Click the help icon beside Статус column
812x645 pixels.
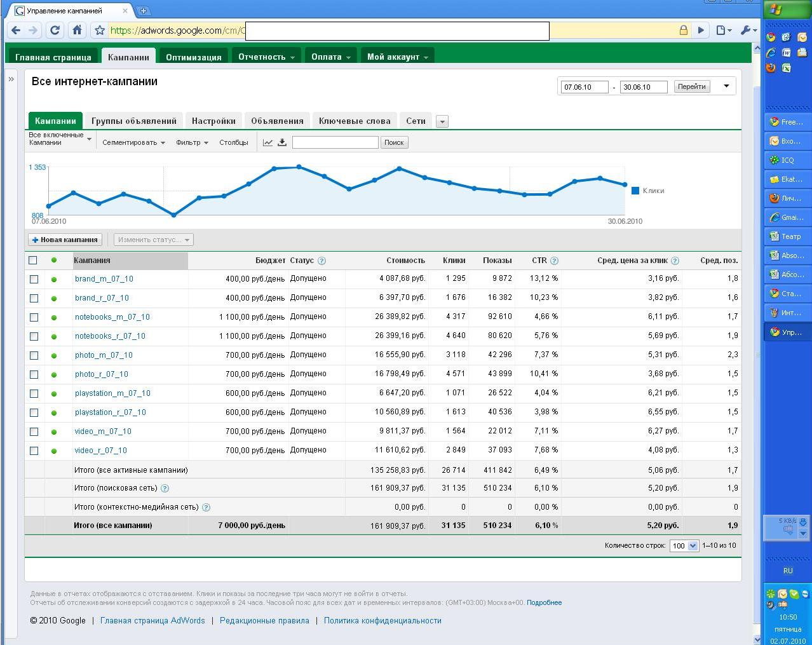coord(321,261)
